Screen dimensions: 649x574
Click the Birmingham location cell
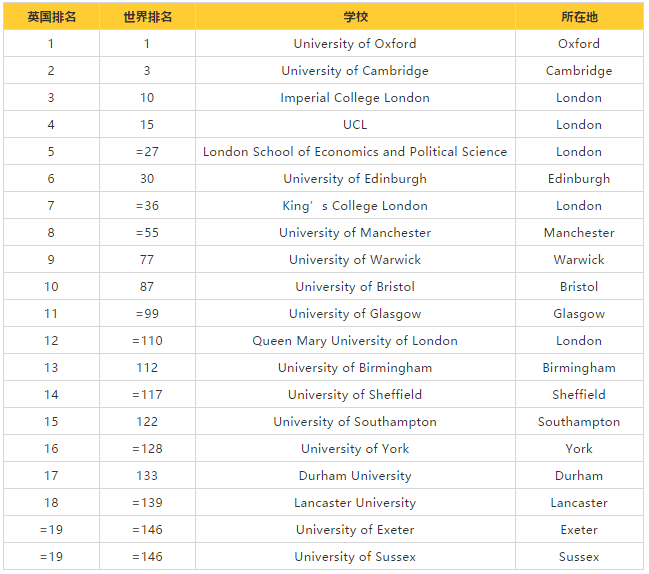click(579, 367)
